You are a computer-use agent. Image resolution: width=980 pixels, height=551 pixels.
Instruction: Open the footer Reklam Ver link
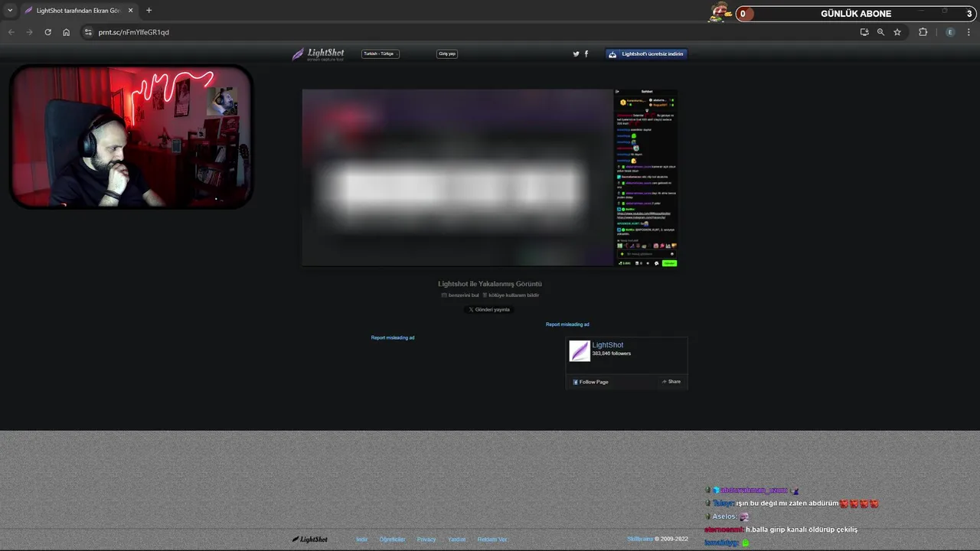492,540
